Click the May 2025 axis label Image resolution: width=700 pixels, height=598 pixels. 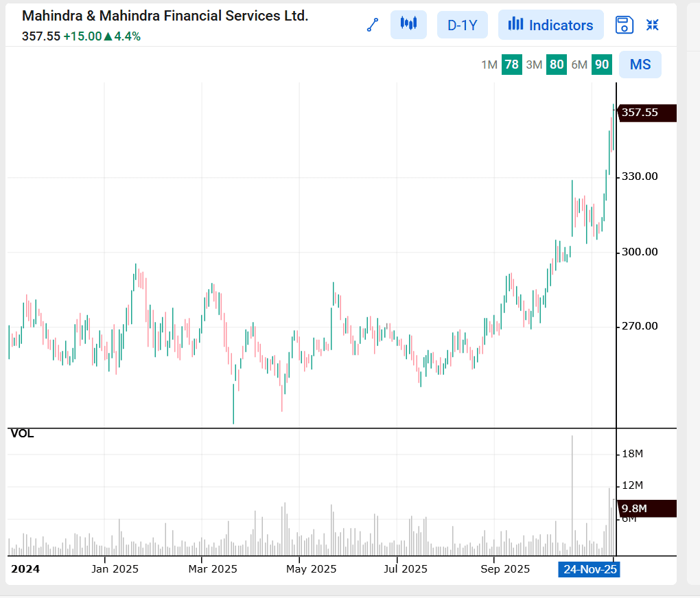311,569
